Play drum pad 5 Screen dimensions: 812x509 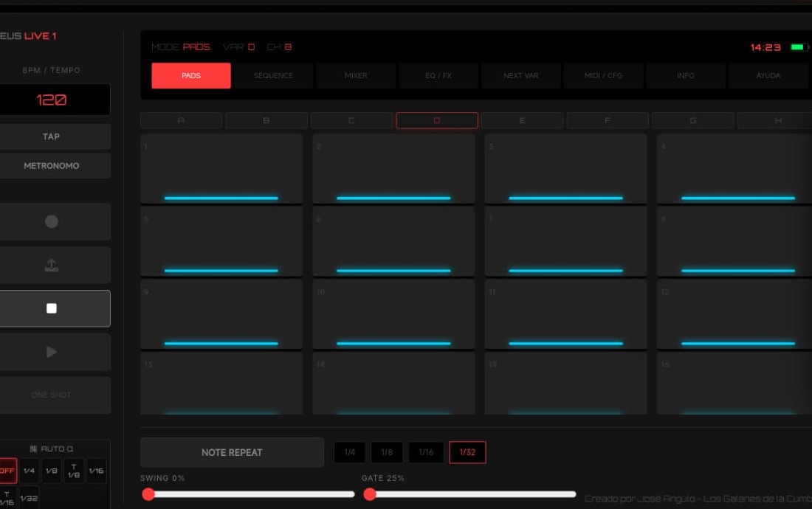pos(221,241)
